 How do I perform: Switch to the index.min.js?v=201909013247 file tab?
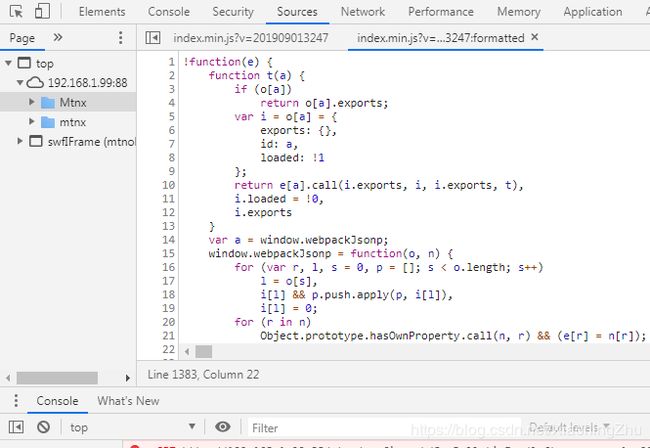click(251, 38)
